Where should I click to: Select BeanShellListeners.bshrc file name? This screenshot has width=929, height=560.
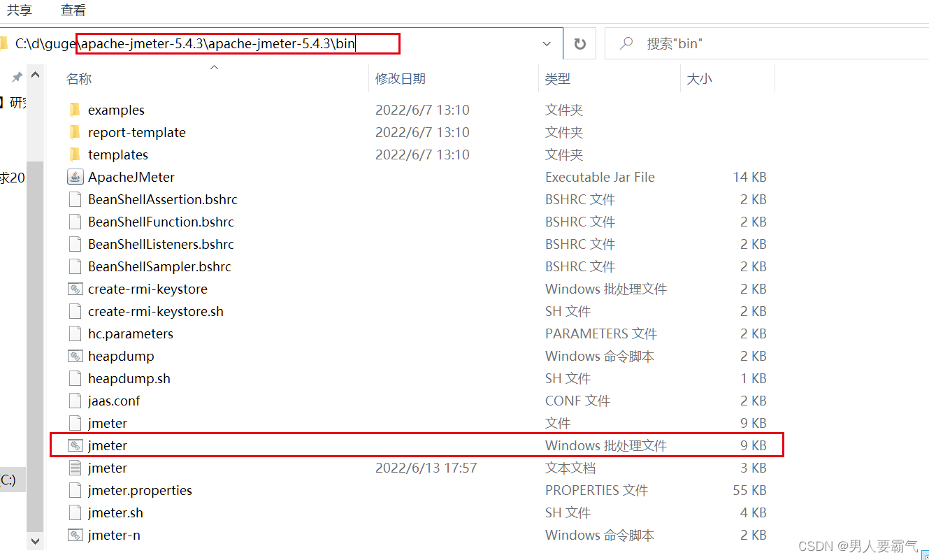(x=161, y=244)
